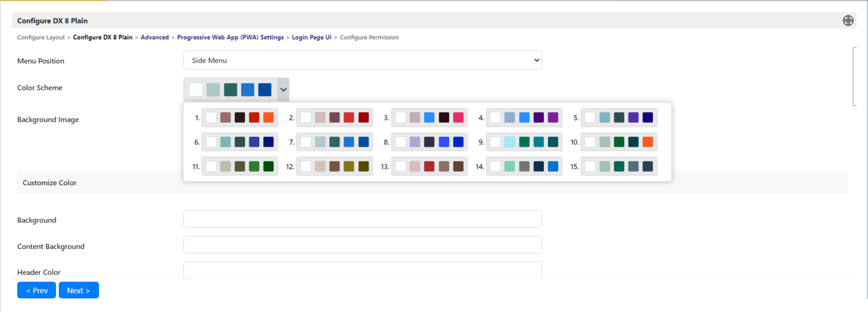
Task: Pick color scheme number 14
Action: coord(524,167)
